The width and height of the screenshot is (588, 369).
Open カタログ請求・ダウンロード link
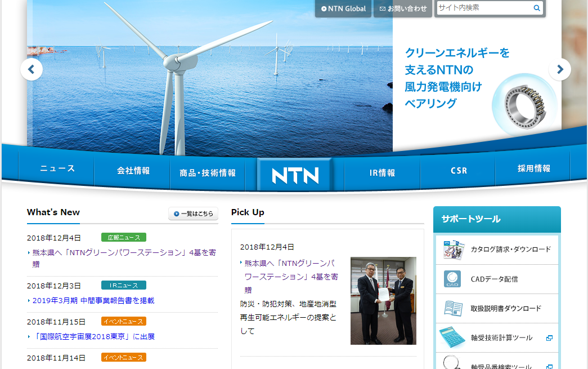[x=511, y=249]
